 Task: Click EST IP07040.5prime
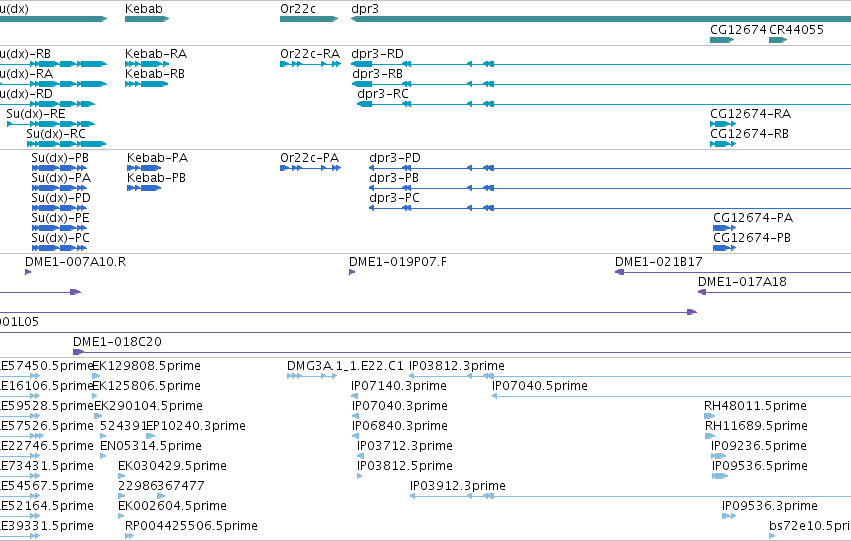[x=539, y=386]
